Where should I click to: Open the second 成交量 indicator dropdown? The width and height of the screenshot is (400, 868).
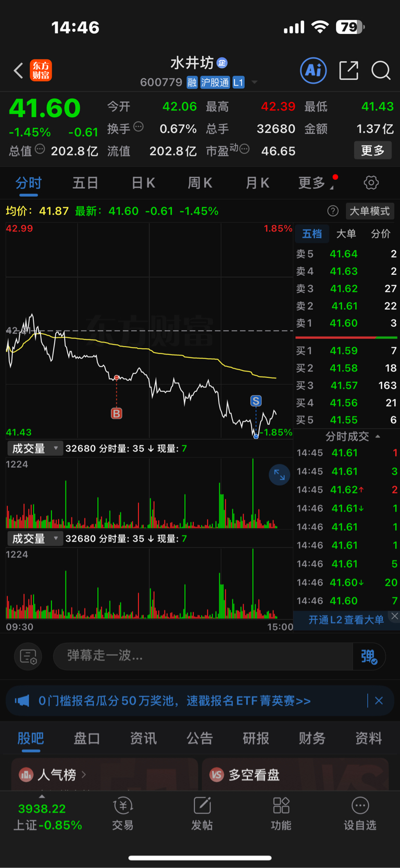[x=35, y=539]
